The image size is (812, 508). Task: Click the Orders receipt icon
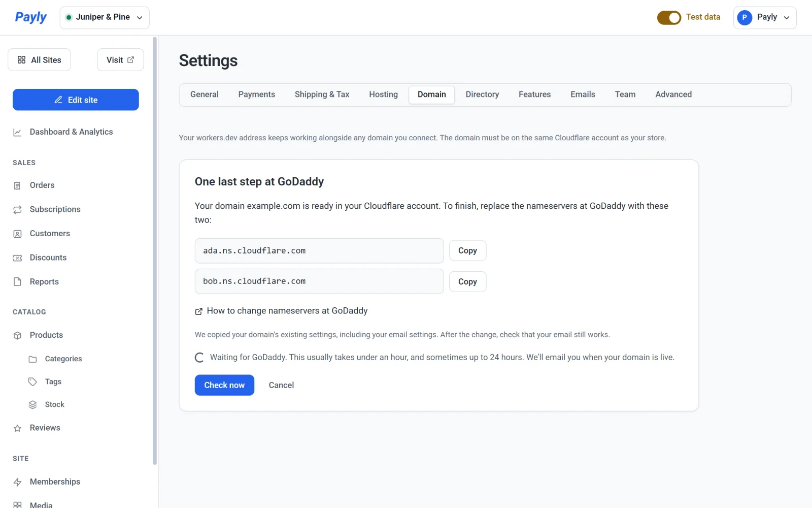tap(17, 185)
